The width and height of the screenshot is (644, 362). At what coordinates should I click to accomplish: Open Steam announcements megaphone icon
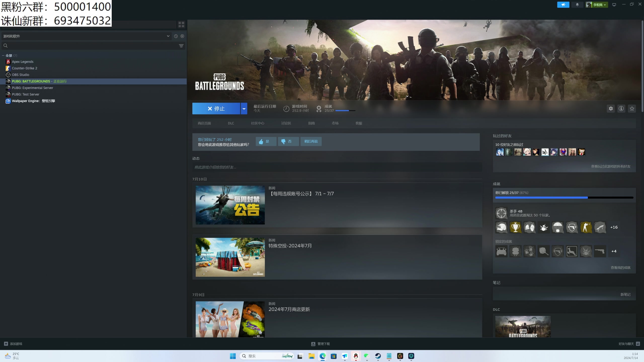(x=563, y=5)
